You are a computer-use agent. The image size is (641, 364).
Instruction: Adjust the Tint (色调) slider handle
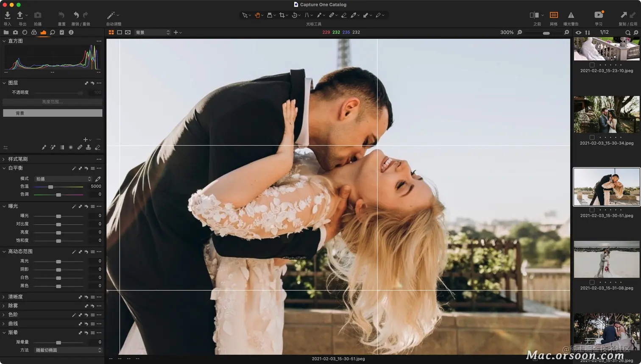59,195
